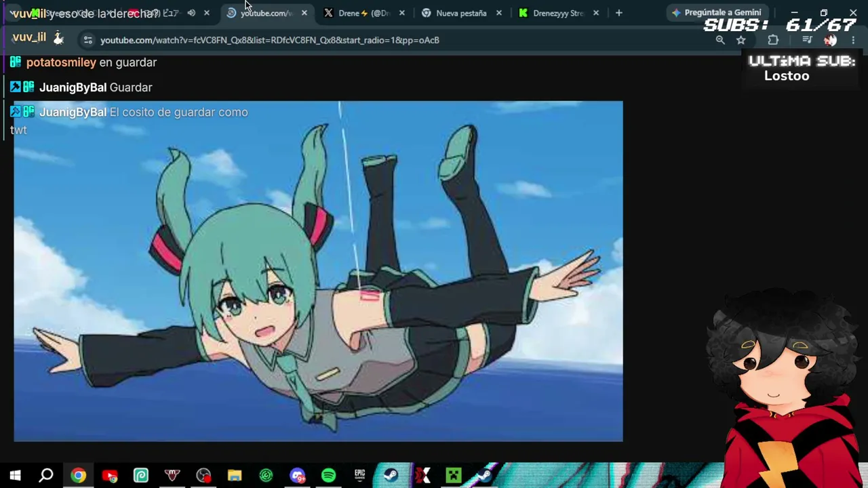Open the winged red emblem app in taskbar
Image resolution: width=868 pixels, height=488 pixels.
pyautogui.click(x=172, y=476)
